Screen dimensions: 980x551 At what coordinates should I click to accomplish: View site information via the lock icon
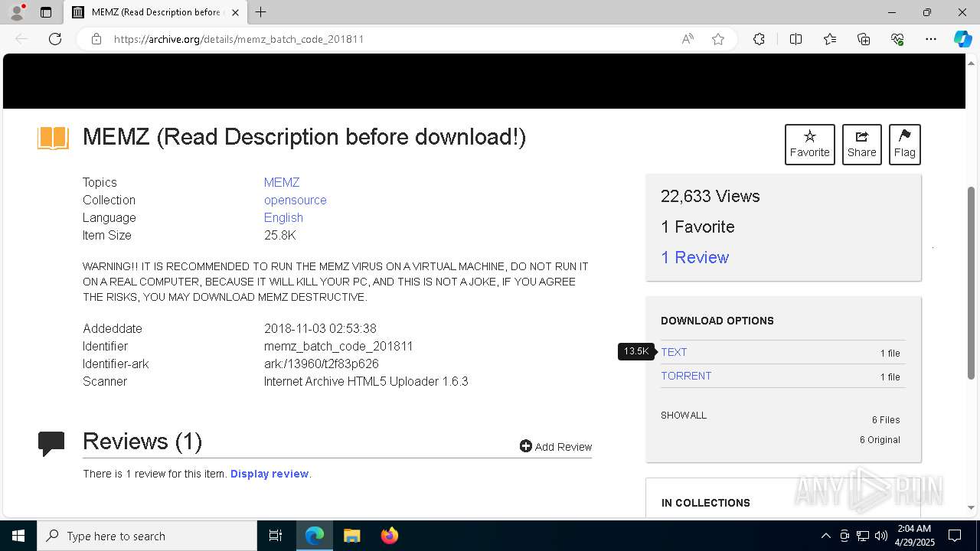coord(96,39)
